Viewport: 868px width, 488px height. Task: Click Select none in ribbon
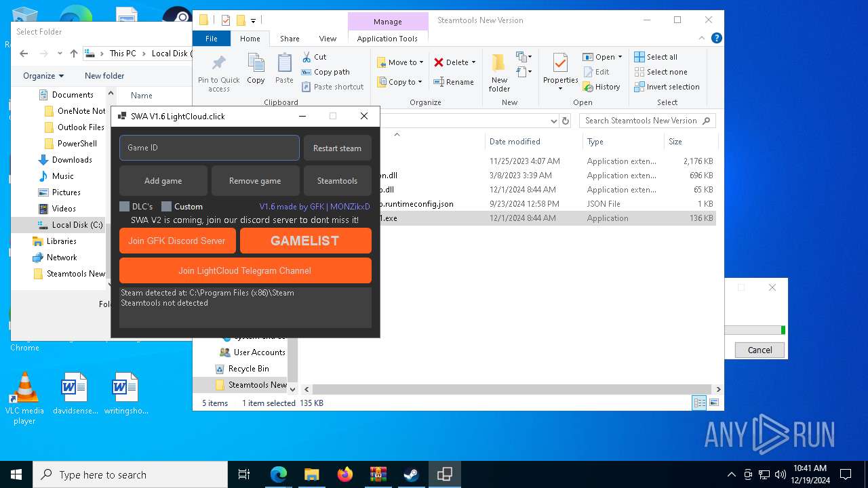point(660,72)
